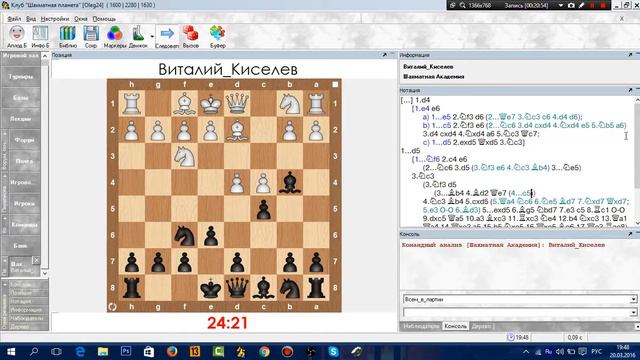This screenshot has width=640, height=360.
Task: Open taskbar search magnifier
Action: 34,351
